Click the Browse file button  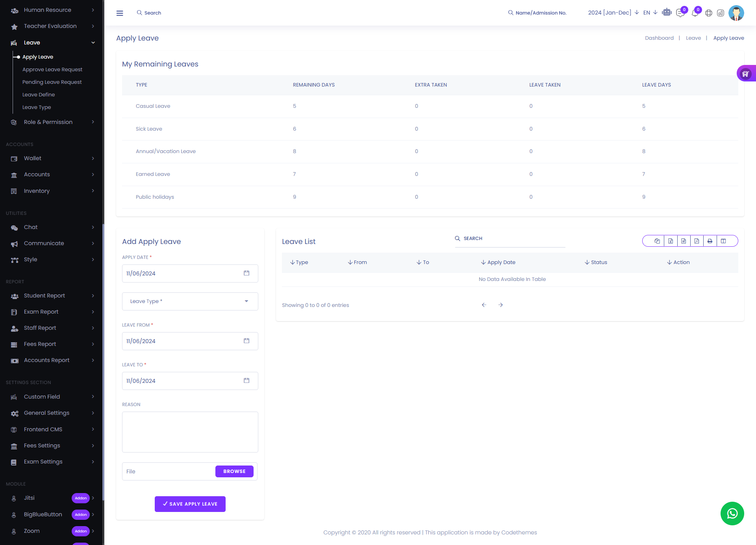[x=234, y=471]
